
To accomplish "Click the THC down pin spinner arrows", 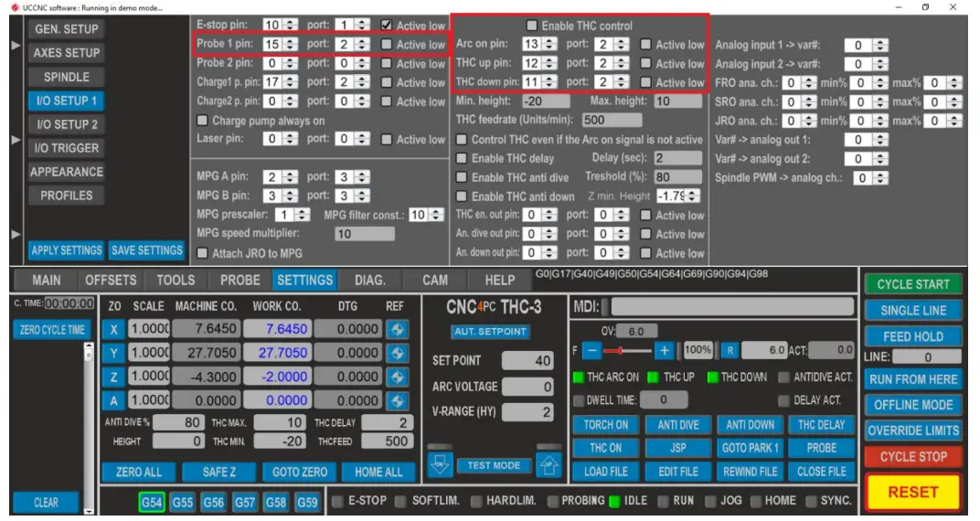I will tap(549, 82).
